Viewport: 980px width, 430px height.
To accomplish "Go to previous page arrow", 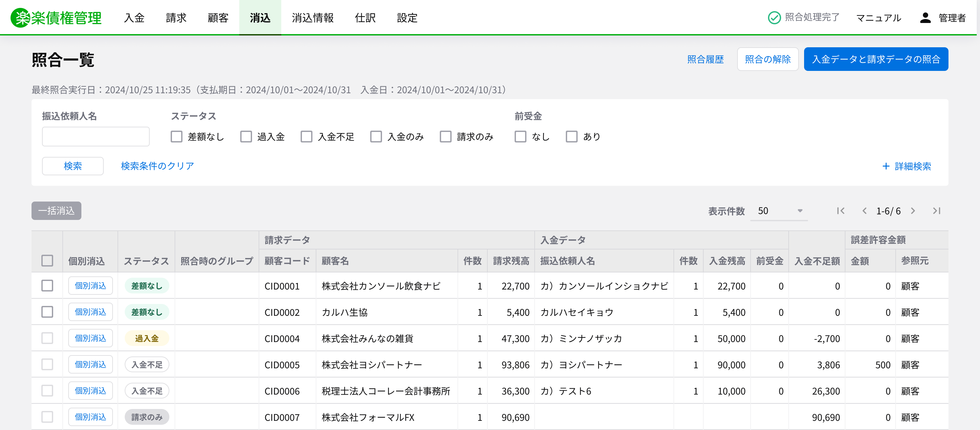I will click(x=864, y=211).
